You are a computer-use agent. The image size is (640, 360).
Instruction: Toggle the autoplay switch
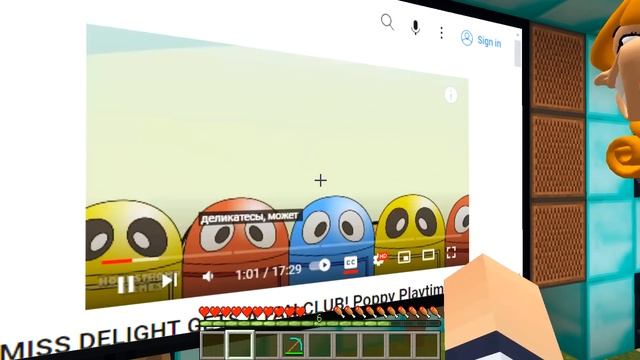[x=320, y=265]
